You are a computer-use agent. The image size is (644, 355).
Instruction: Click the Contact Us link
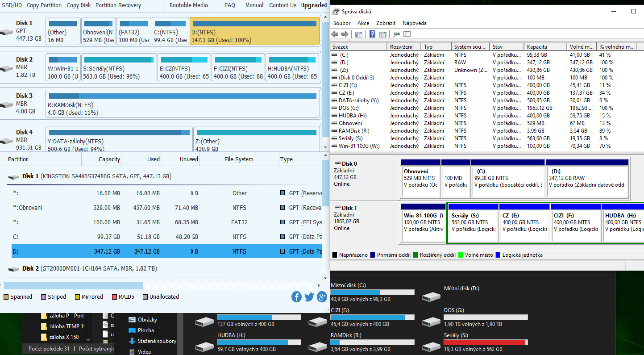point(283,5)
